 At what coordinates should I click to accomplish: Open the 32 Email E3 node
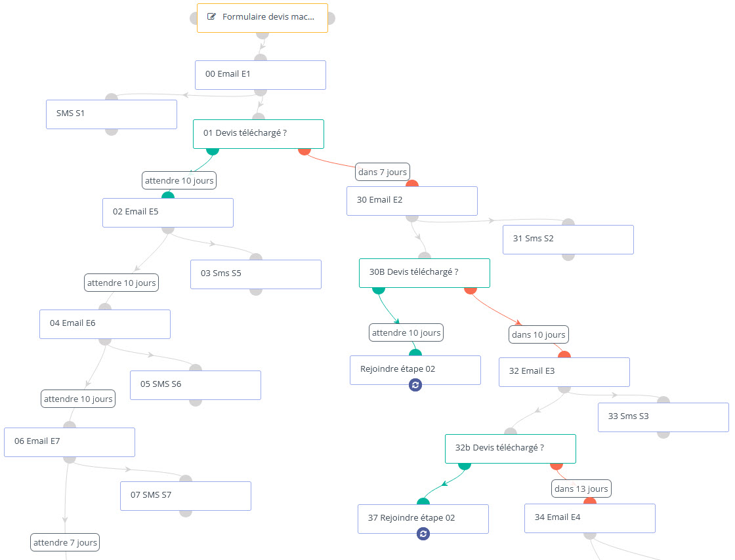click(564, 372)
